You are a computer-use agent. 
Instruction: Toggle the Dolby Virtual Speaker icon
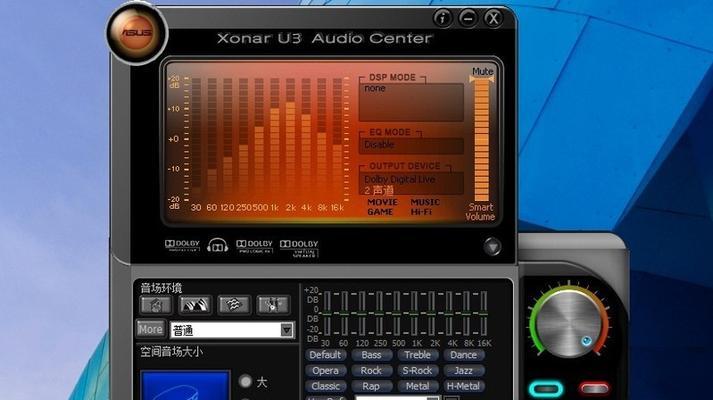(x=299, y=248)
